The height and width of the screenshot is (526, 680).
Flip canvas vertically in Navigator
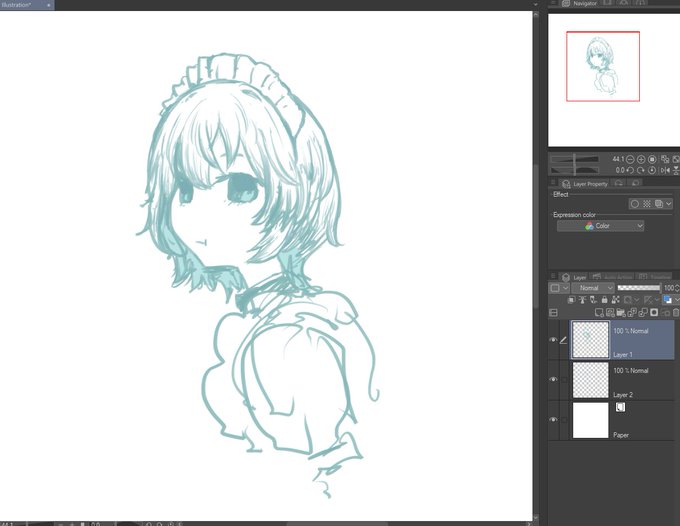click(676, 170)
